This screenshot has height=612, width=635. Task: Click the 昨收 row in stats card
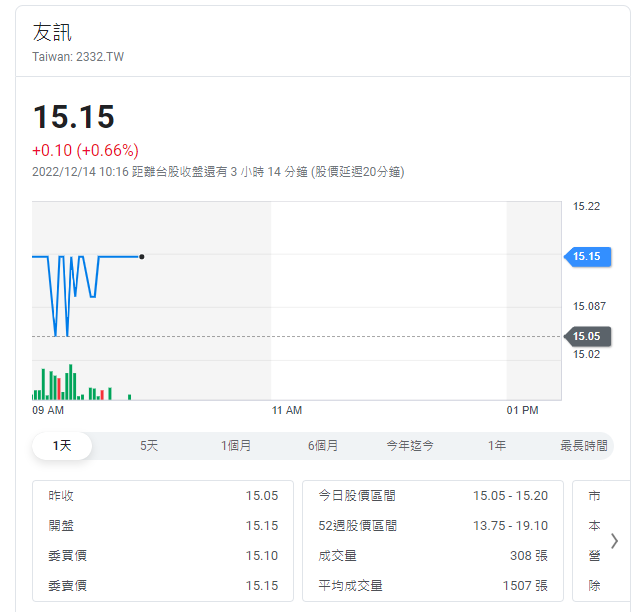click(163, 496)
